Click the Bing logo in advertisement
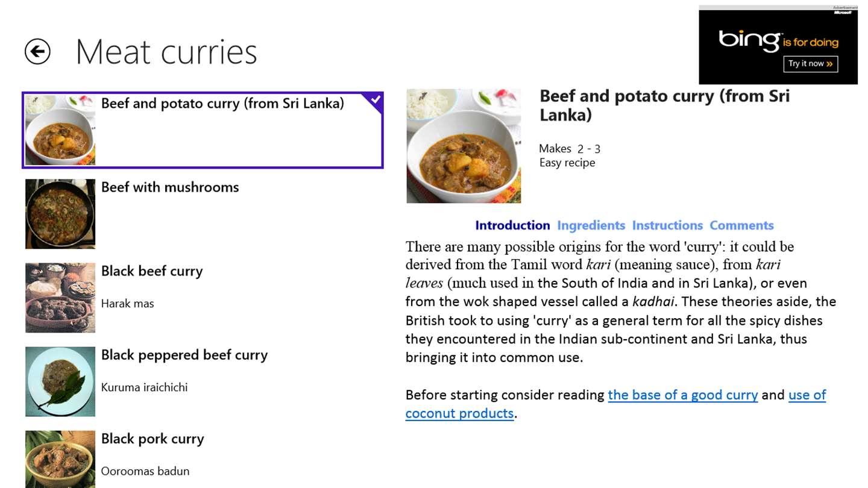This screenshot has height=488, width=868. tap(749, 40)
